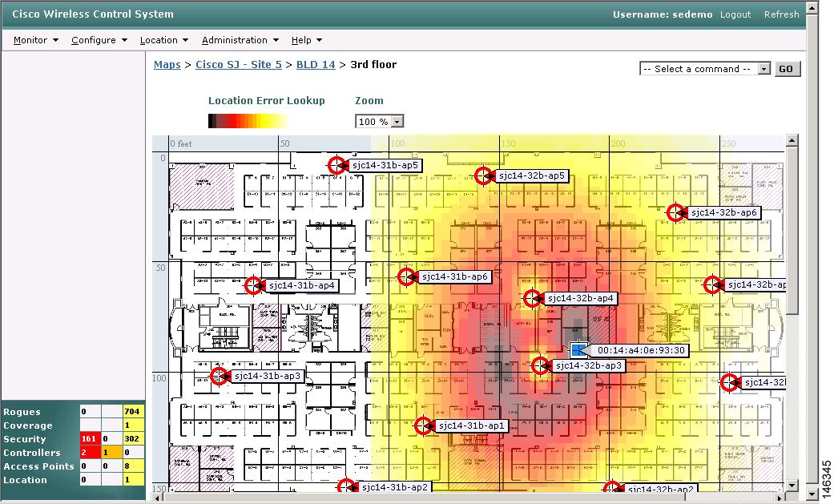Click the Access Points alarm count 8
Screen dimensions: 834x504
pyautogui.click(x=132, y=466)
